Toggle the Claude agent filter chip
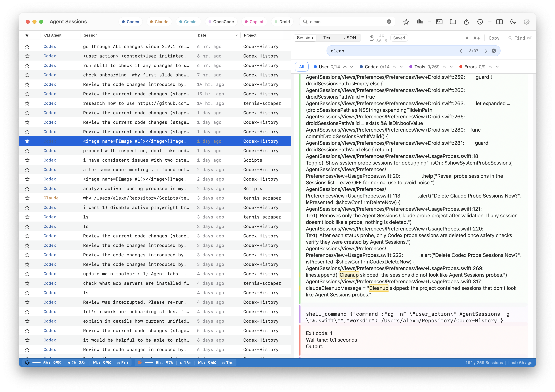555x392 pixels. click(x=159, y=21)
